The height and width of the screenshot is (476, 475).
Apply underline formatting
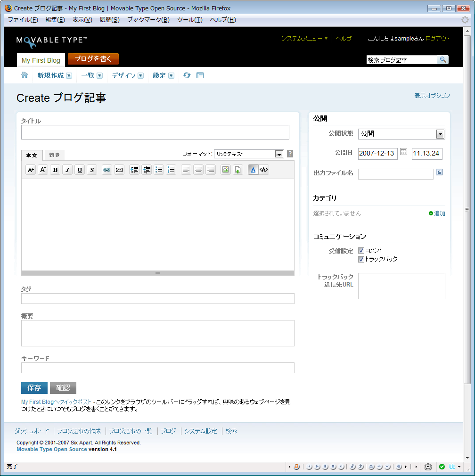80,170
